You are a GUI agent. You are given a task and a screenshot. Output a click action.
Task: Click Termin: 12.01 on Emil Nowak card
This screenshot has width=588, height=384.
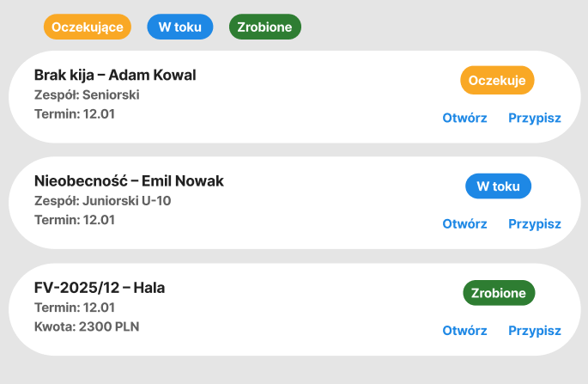75,220
